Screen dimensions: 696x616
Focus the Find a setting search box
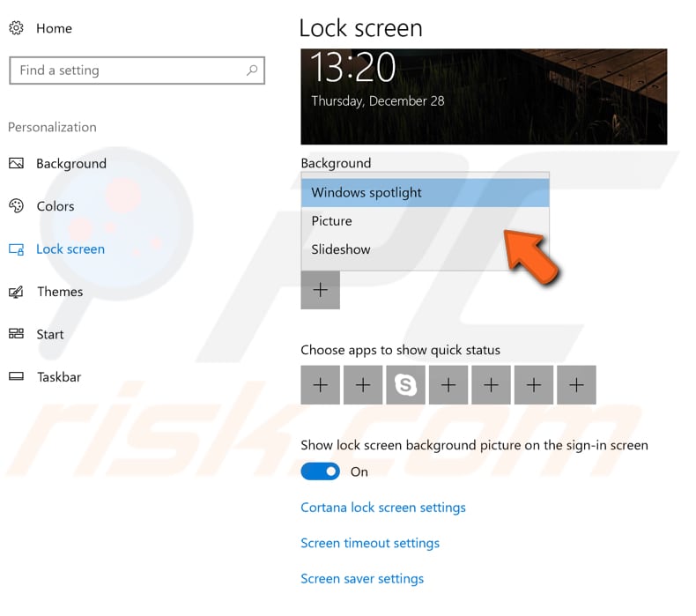pyautogui.click(x=137, y=71)
